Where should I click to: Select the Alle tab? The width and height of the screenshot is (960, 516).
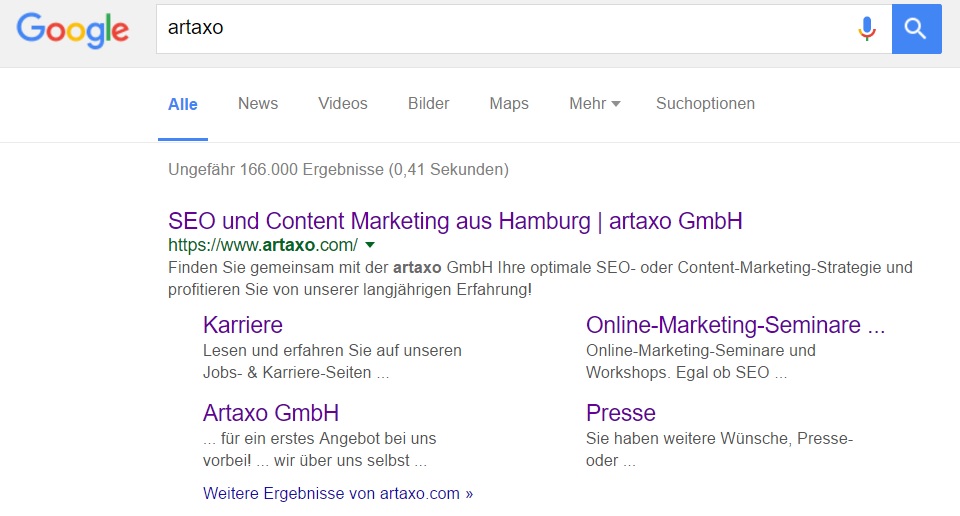tap(183, 104)
